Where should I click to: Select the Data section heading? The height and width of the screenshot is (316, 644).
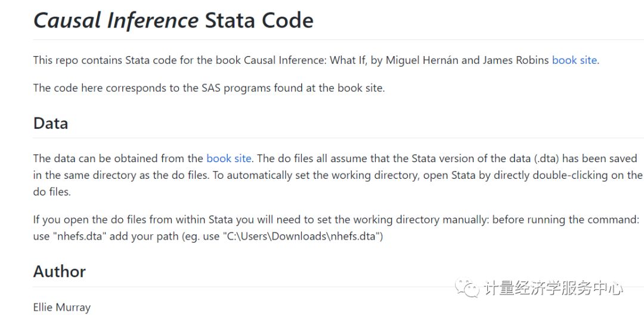(51, 123)
